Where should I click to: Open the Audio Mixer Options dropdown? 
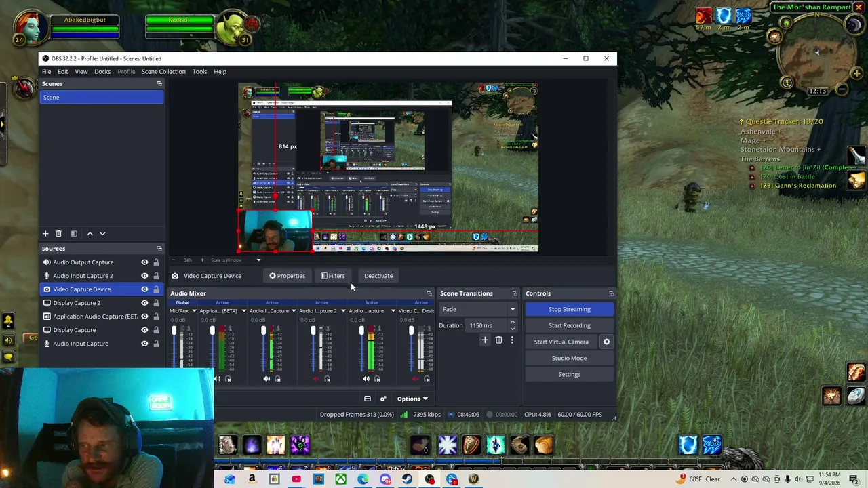click(412, 399)
